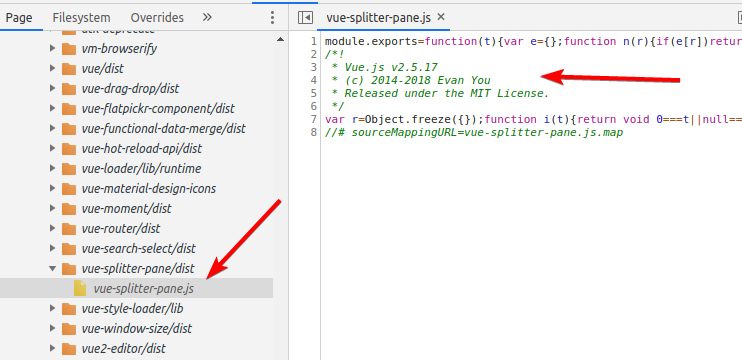Image resolution: width=742 pixels, height=360 pixels.
Task: Show more tabs with double chevron
Action: click(207, 18)
